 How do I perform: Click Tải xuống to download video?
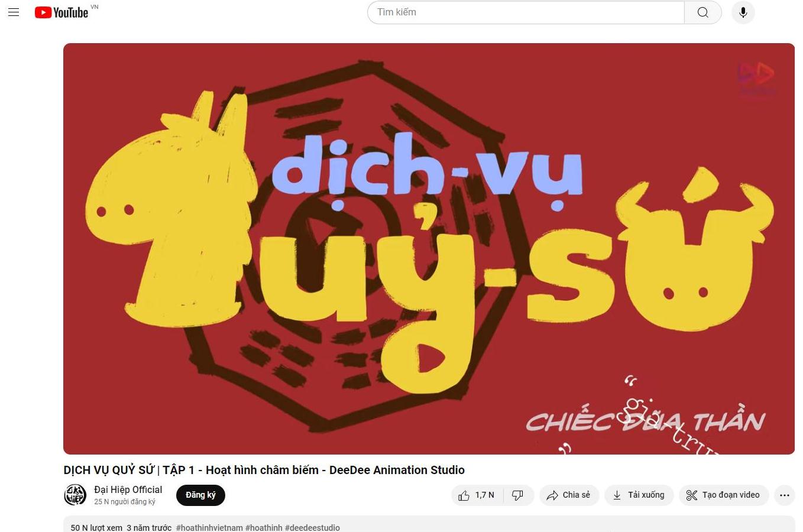639,495
